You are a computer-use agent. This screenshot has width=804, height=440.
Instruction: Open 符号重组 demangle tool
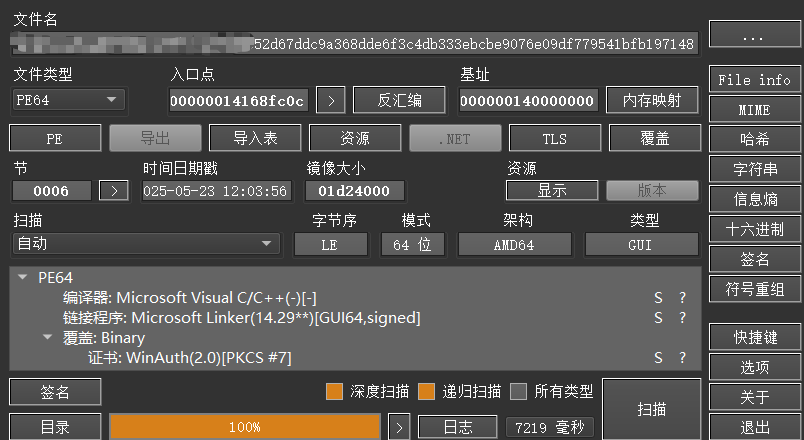pos(754,289)
